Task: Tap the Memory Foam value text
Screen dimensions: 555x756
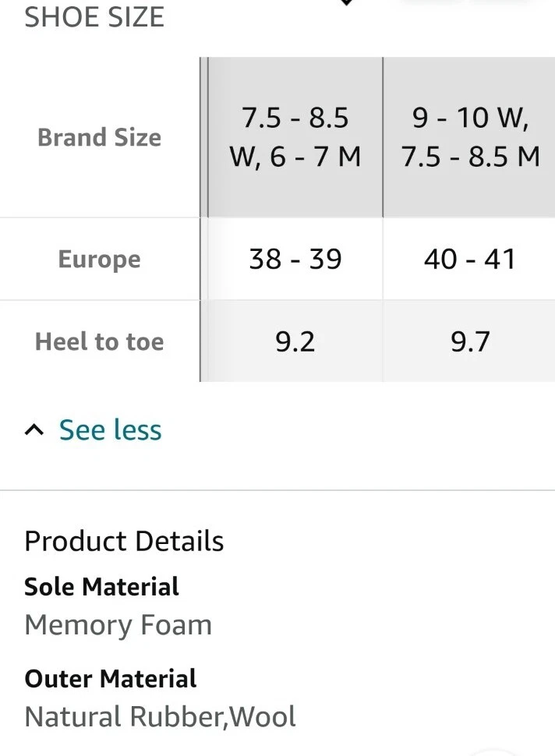Action: 118,625
